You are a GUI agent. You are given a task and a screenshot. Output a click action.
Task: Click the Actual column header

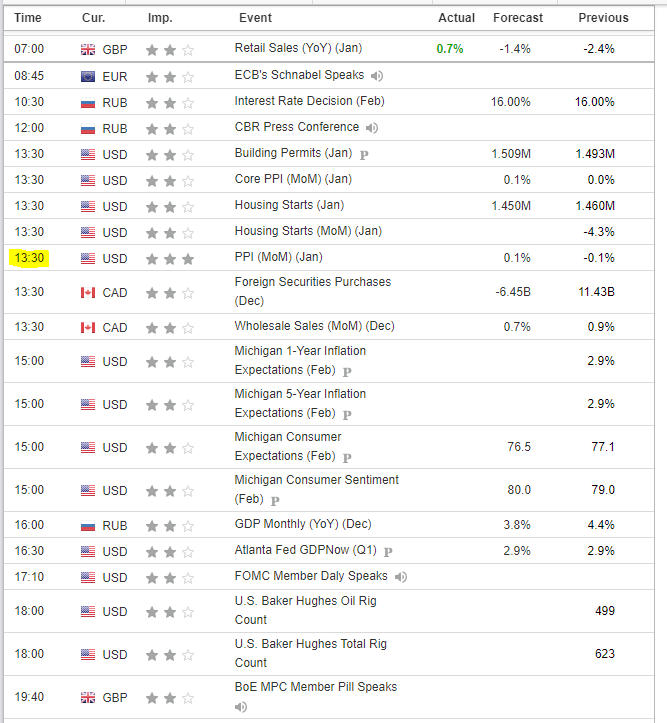point(456,18)
